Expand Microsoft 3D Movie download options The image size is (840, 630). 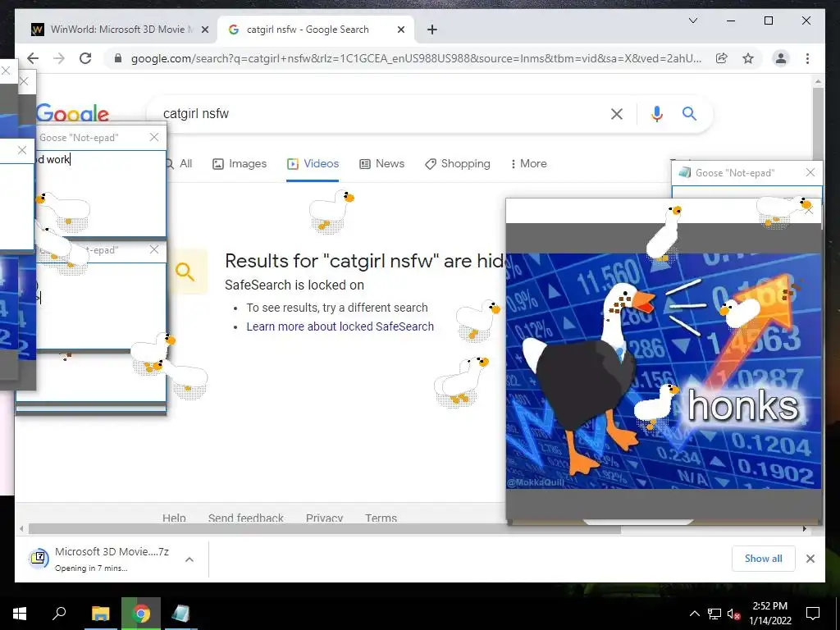coord(189,559)
